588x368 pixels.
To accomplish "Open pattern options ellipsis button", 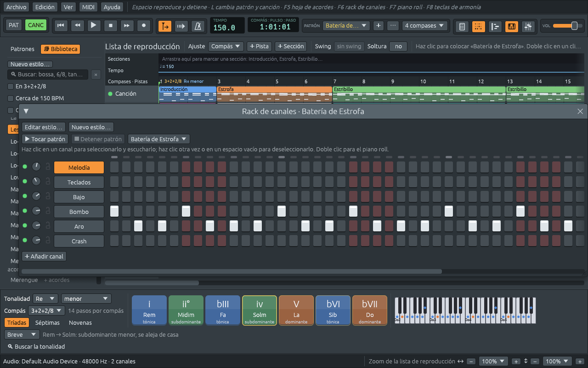I will tap(393, 26).
